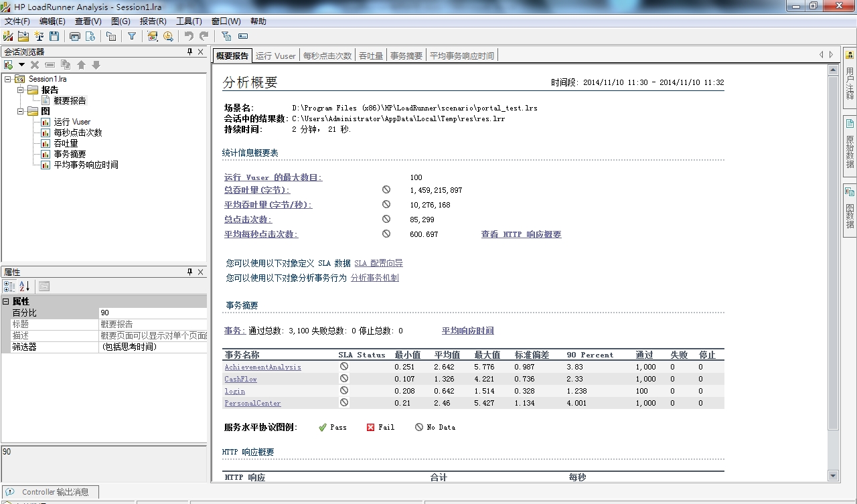
Task: Collapse the Session1.lra root node
Action: 7,79
